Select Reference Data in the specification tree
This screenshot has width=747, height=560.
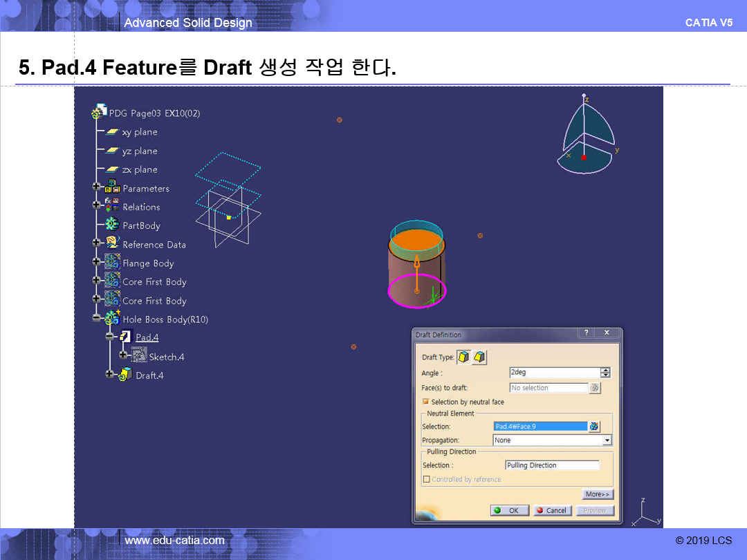(154, 244)
